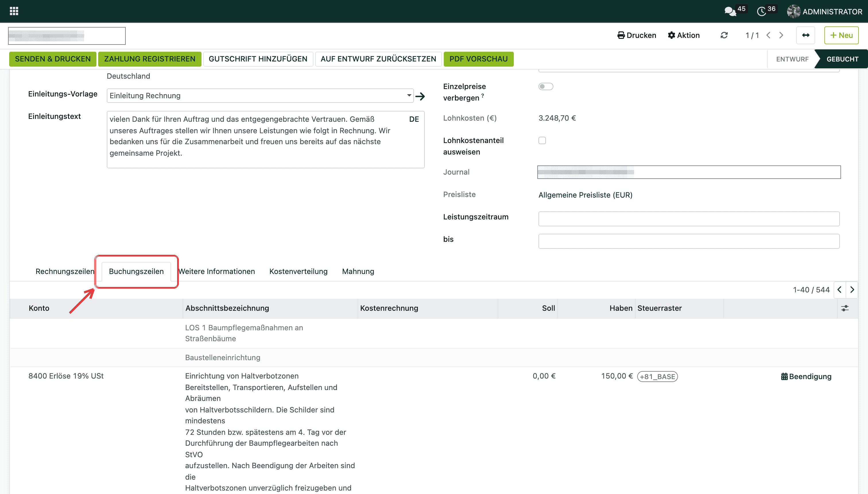Click Auf Entwurf zurücksetzen button

click(x=378, y=59)
